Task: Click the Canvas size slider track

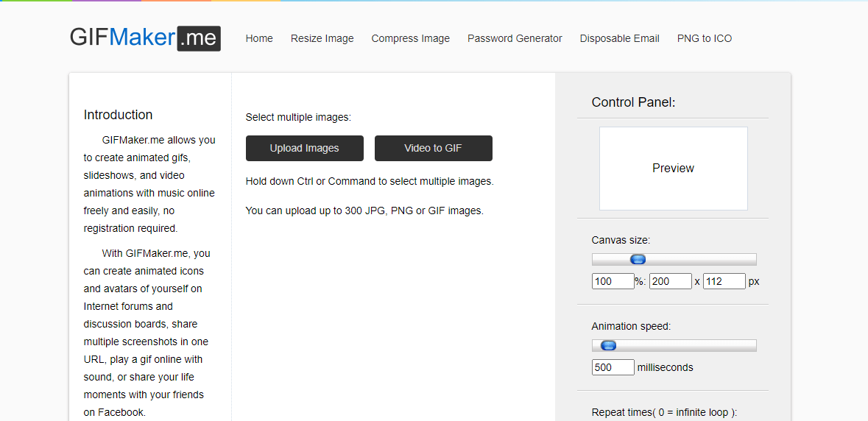Action: (674, 260)
